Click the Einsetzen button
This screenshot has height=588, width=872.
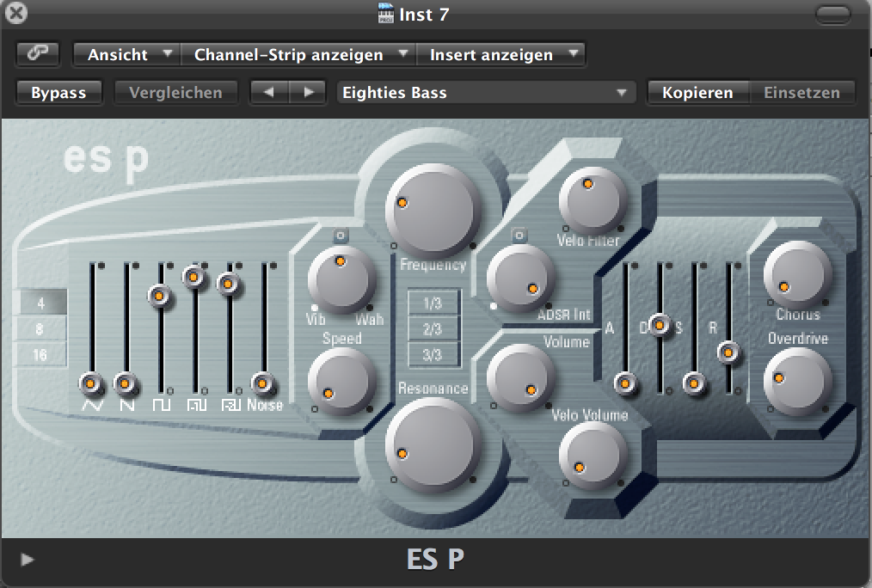[802, 92]
